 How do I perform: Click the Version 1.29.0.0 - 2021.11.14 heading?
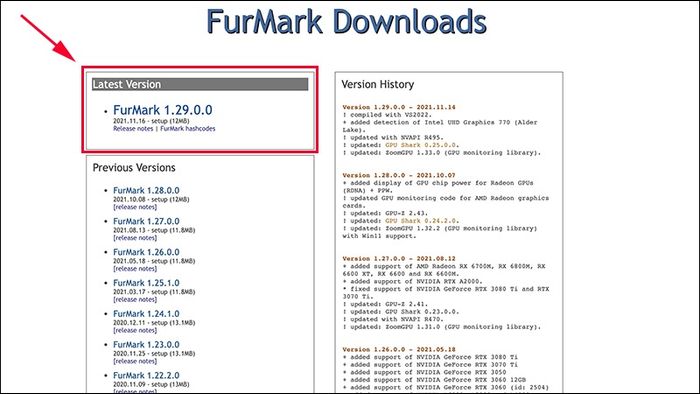pyautogui.click(x=399, y=107)
